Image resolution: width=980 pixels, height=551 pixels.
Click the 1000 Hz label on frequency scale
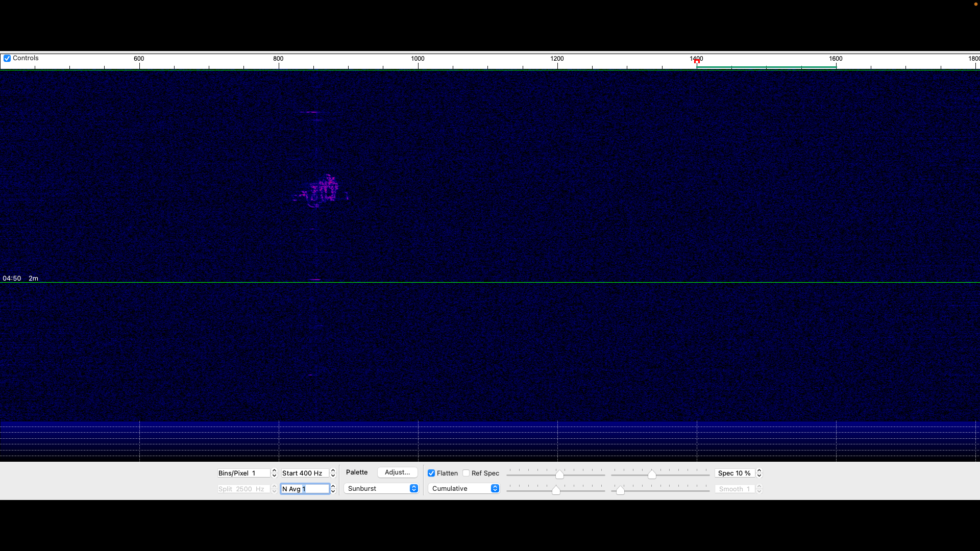click(418, 59)
